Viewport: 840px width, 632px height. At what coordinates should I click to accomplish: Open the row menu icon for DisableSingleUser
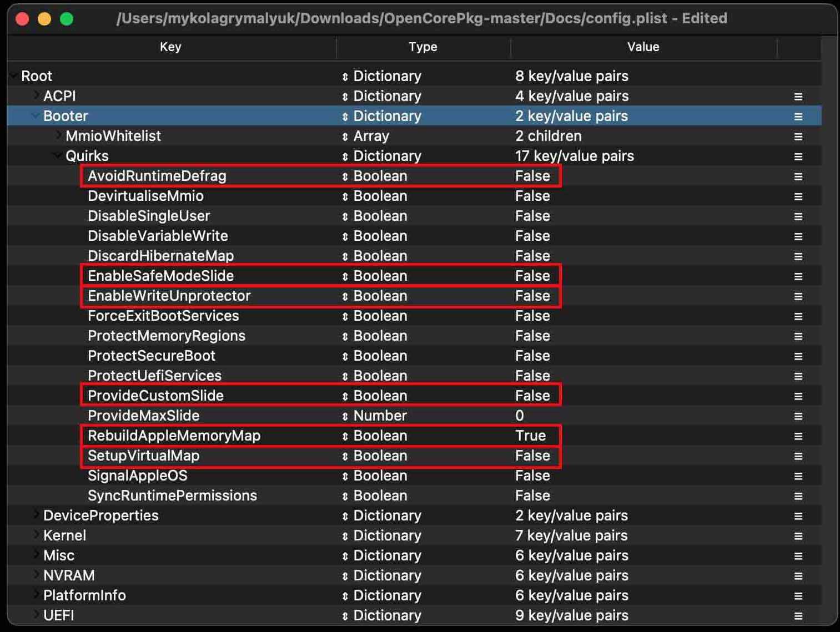pyautogui.click(x=798, y=216)
